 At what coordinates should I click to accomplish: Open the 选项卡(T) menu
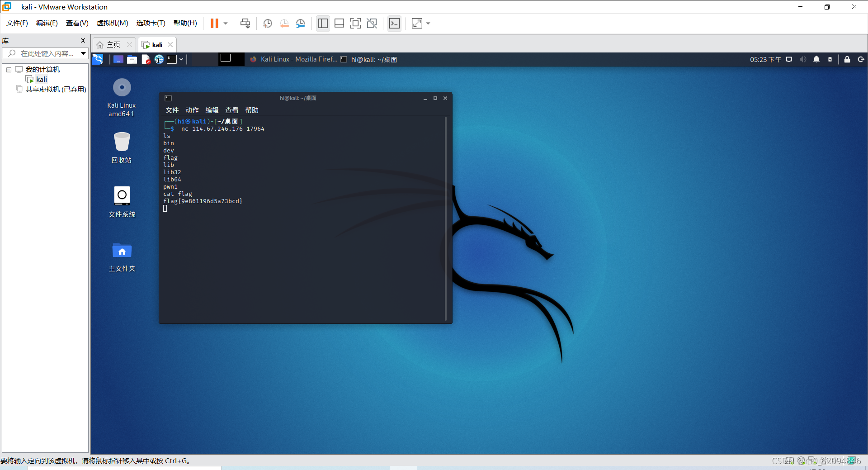(x=151, y=23)
